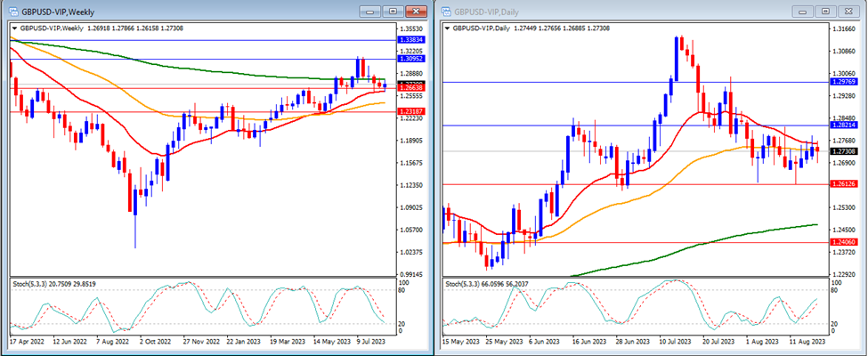868x356 pixels.
Task: Click the Weekly chart window icon
Action: [11, 11]
